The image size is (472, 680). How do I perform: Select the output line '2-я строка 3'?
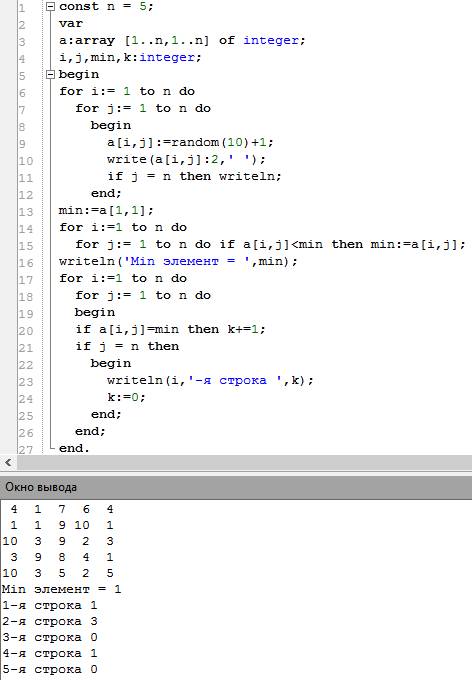pos(50,621)
